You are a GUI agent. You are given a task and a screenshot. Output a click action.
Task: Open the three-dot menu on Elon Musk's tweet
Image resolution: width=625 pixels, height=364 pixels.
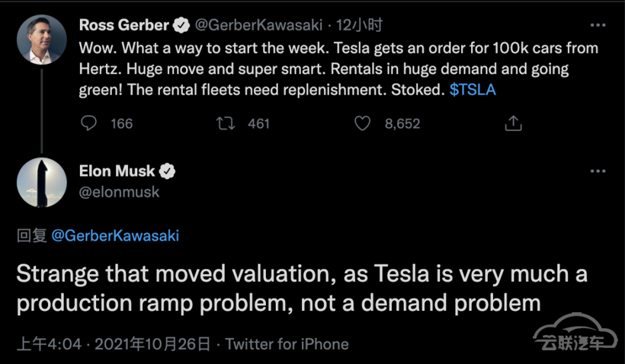(x=598, y=171)
